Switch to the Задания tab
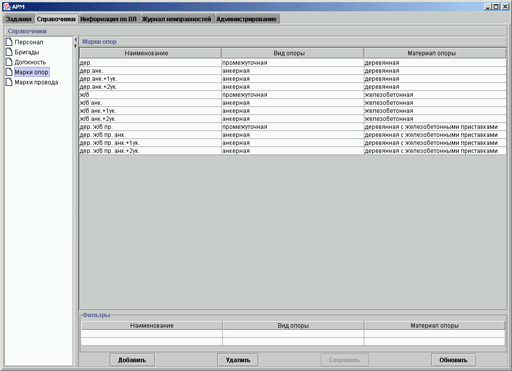Viewport: 512px width, 371px height. pyautogui.click(x=19, y=19)
